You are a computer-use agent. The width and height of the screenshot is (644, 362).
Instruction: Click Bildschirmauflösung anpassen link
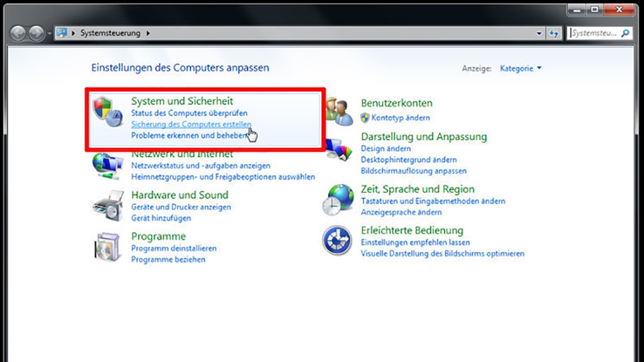coord(414,171)
